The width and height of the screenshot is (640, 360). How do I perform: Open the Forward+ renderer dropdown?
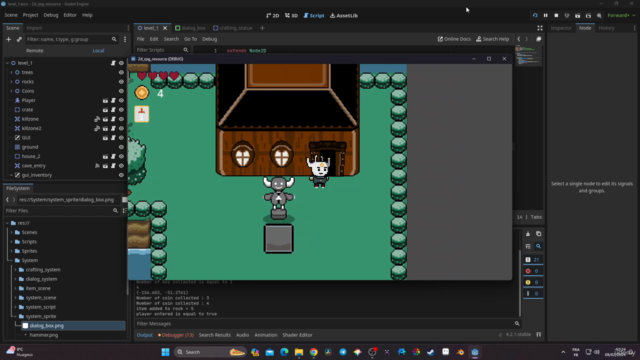coord(621,16)
